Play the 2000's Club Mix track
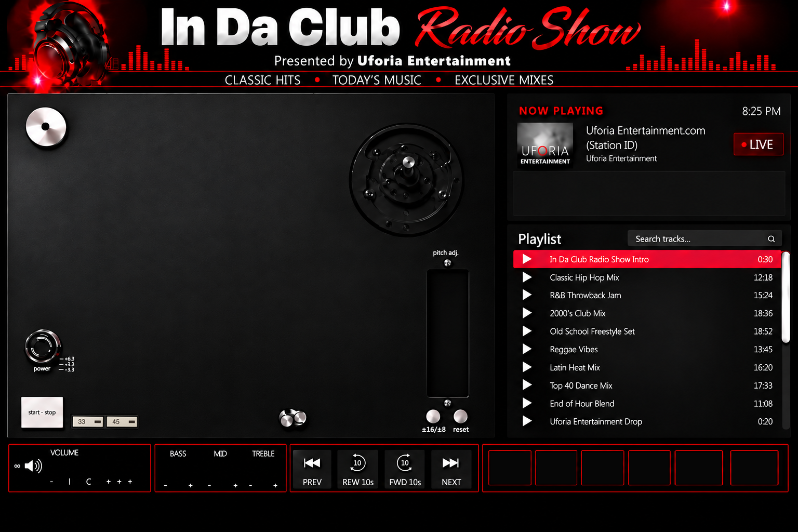Image resolution: width=798 pixels, height=532 pixels. click(x=527, y=313)
